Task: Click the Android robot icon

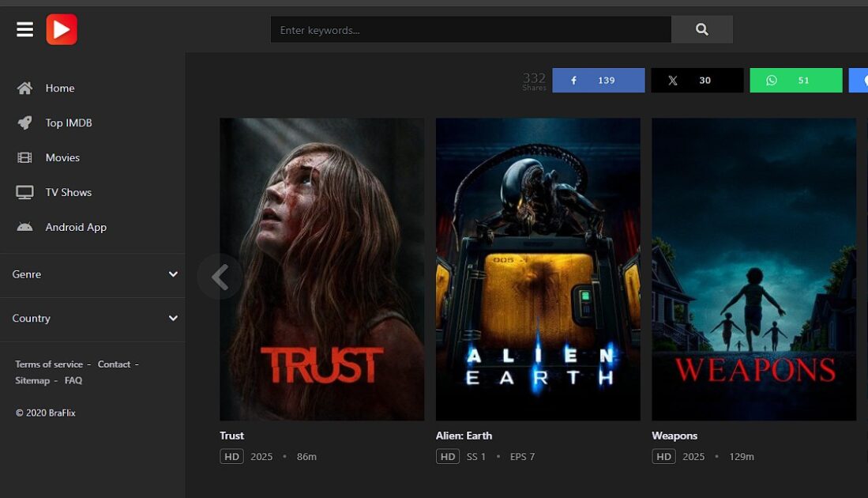Action: pyautogui.click(x=25, y=227)
